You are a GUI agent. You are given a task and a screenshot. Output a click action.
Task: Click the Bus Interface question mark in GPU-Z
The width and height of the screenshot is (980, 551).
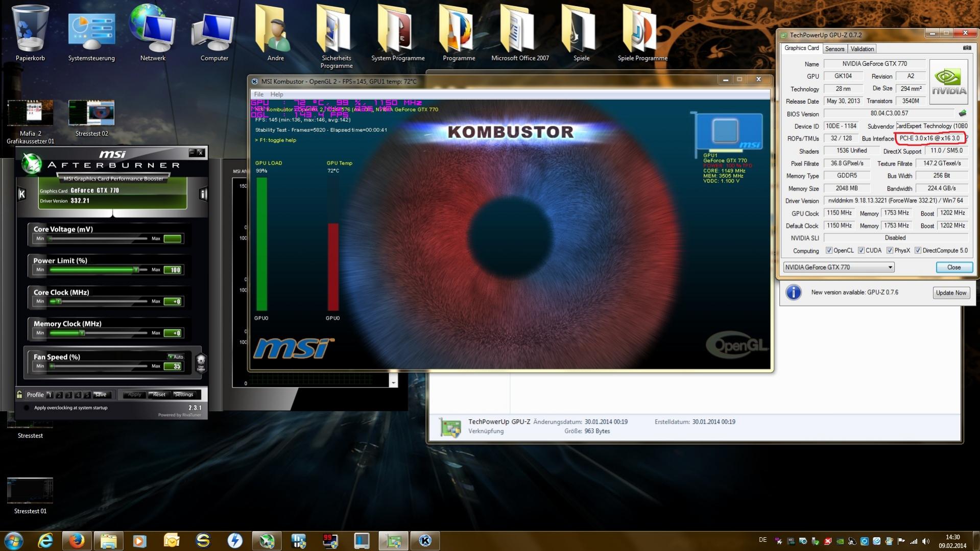[967, 138]
